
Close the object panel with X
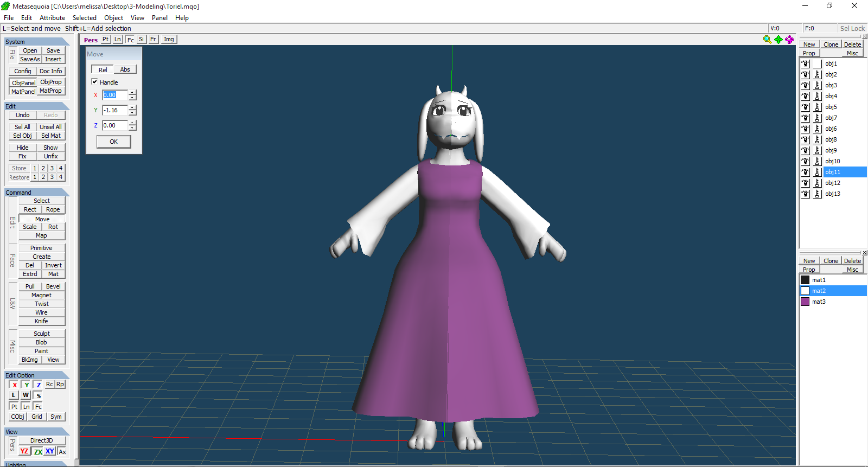pos(865,36)
